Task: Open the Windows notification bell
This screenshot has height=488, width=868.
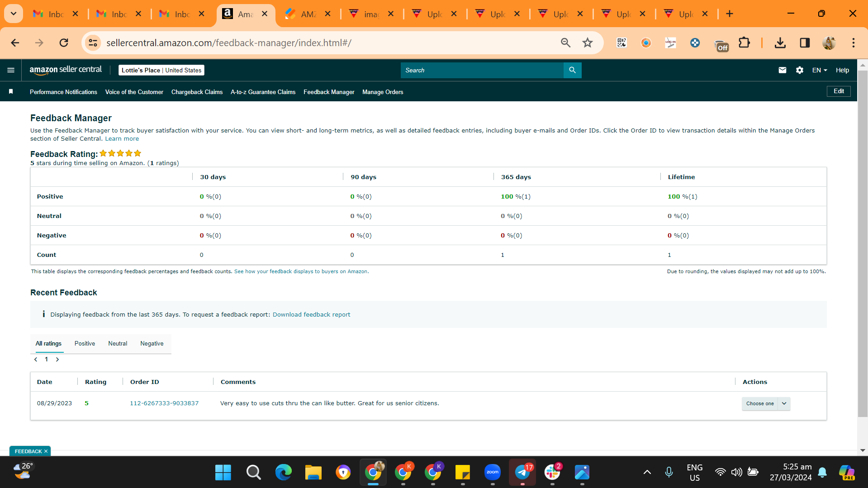Action: pyautogui.click(x=822, y=473)
